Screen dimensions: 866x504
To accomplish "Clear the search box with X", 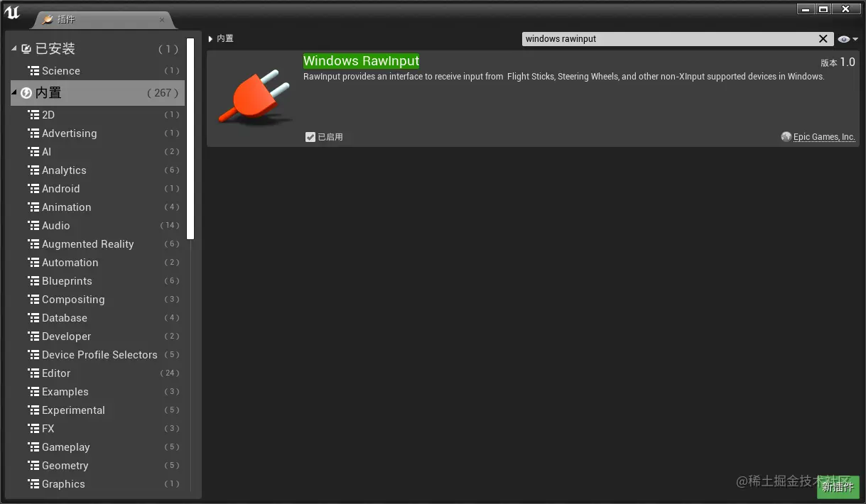I will (823, 39).
